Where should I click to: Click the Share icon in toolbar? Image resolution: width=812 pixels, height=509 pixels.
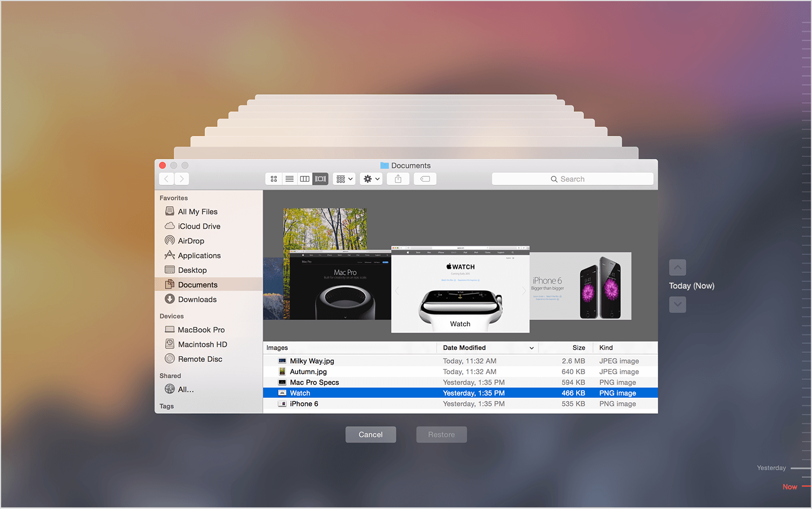click(398, 179)
